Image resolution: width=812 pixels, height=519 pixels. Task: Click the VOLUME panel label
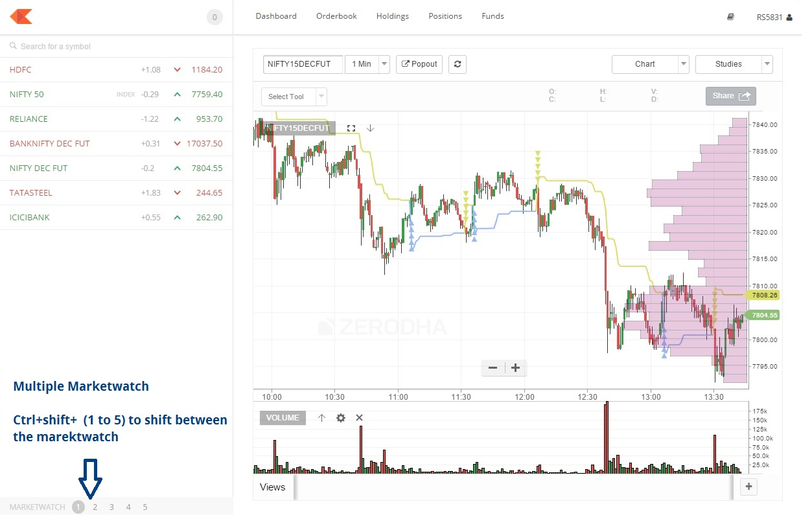click(x=283, y=418)
